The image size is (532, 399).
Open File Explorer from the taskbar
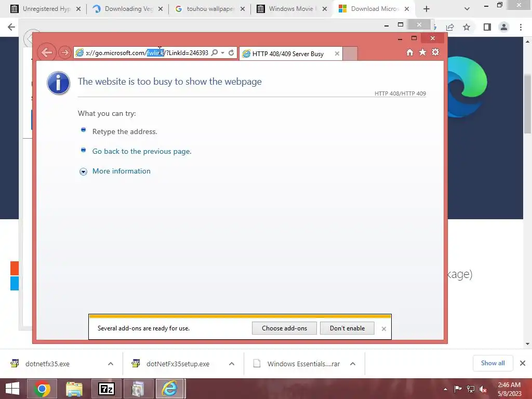74,389
